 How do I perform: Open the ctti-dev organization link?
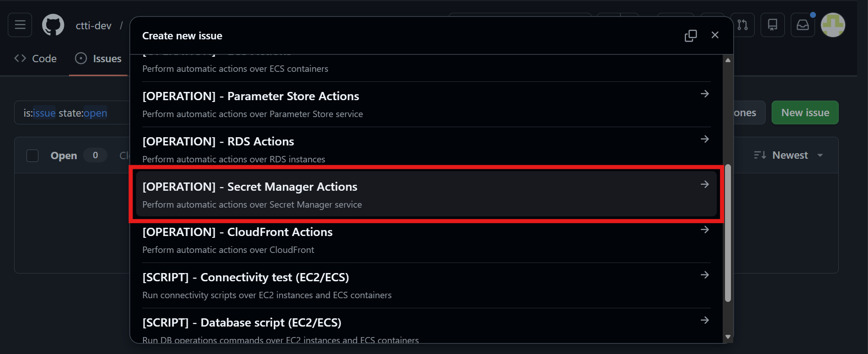pyautogui.click(x=94, y=26)
